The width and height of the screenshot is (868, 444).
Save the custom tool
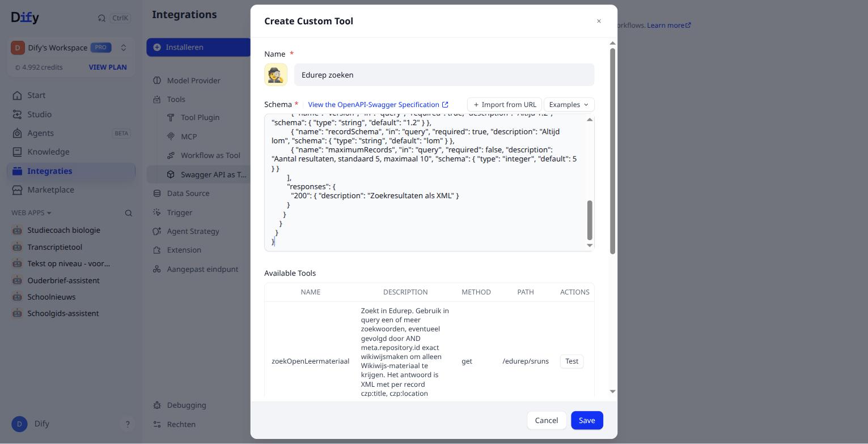point(587,420)
